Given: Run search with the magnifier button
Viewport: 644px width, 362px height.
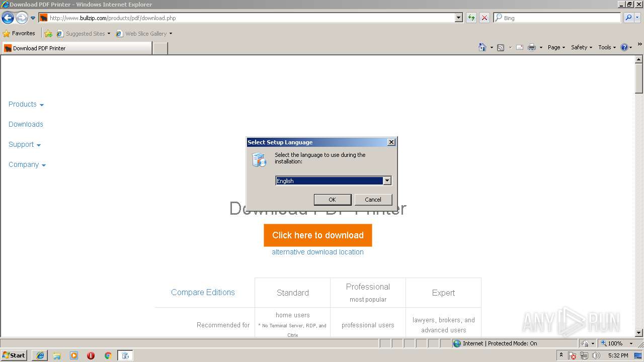Looking at the screenshot, I should pos(628,18).
